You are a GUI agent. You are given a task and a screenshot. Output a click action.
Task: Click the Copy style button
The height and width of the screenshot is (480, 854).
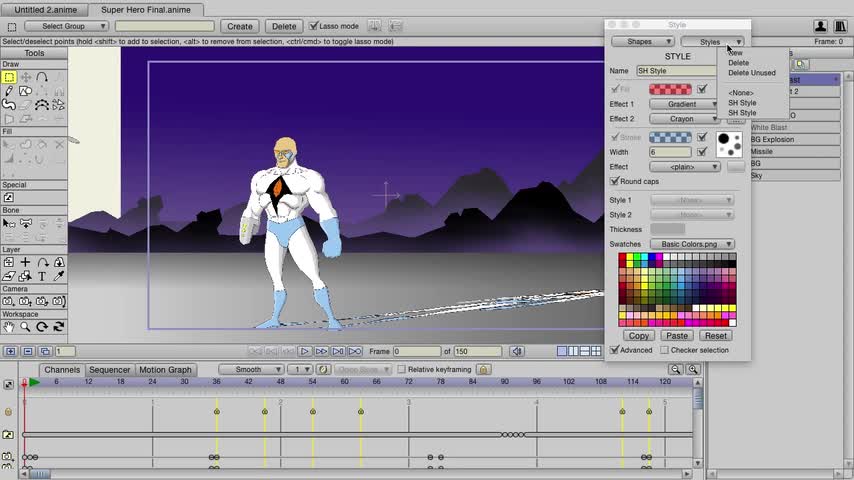(x=638, y=336)
